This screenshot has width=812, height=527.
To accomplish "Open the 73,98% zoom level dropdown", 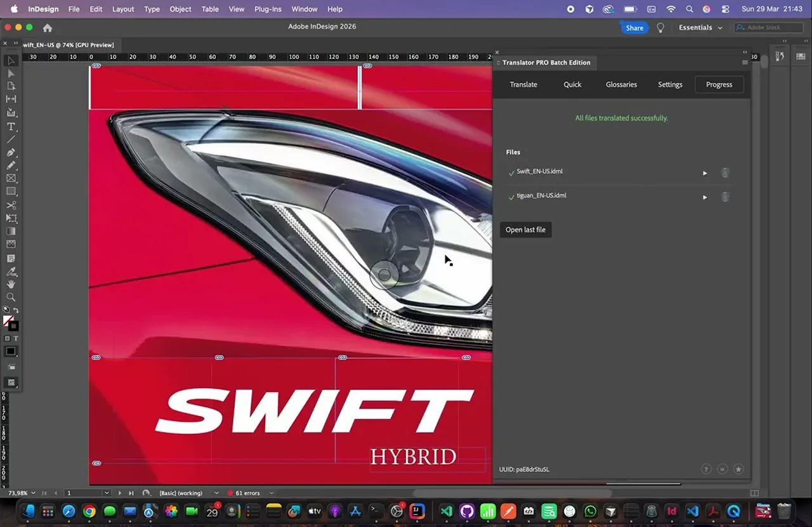I will pos(35,493).
